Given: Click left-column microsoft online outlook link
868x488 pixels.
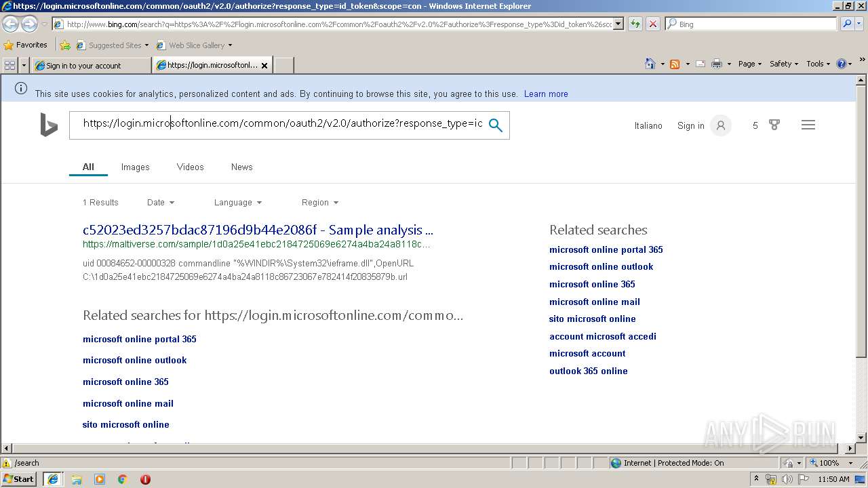Looking at the screenshot, I should (x=135, y=360).
